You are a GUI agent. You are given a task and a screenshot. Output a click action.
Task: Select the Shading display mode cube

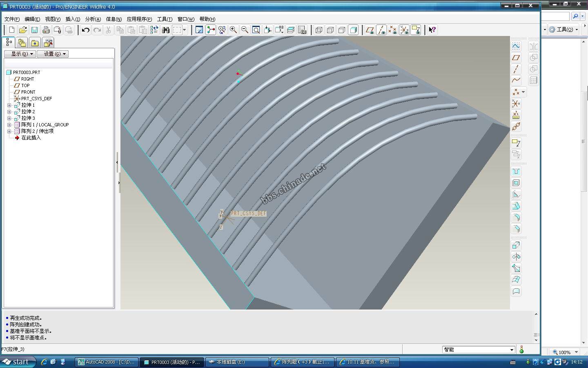coord(353,30)
